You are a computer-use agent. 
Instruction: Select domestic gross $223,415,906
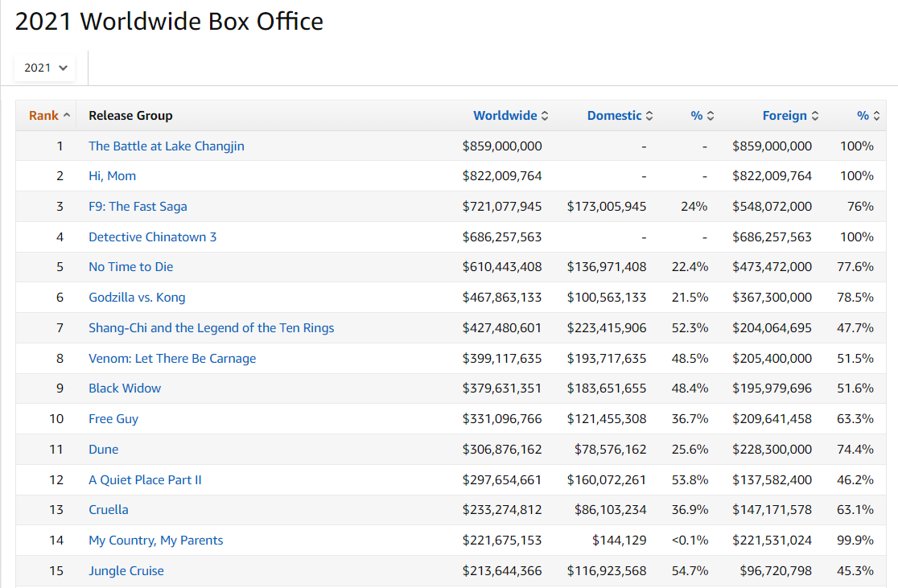tap(607, 327)
